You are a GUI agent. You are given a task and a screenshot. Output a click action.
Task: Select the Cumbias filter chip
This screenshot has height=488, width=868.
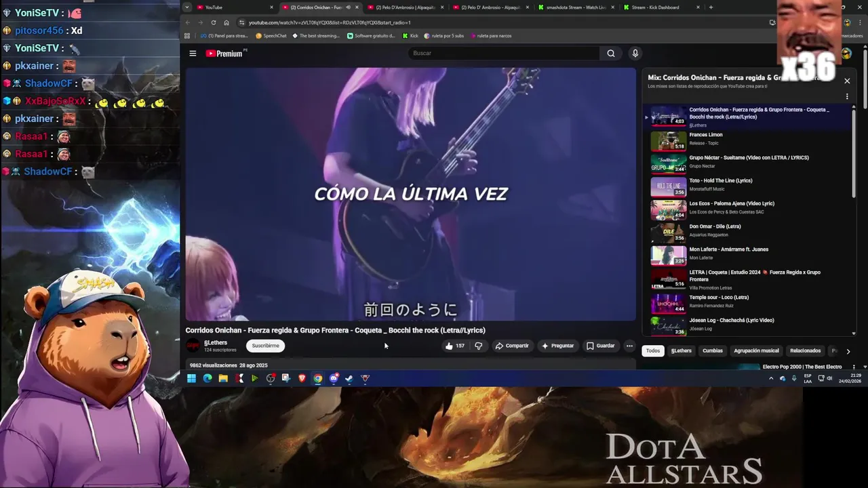(713, 351)
